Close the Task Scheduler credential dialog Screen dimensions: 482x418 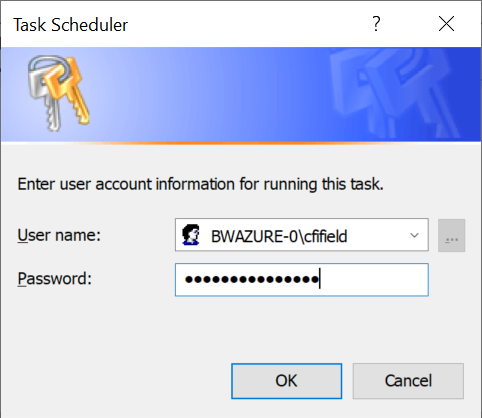pos(446,24)
